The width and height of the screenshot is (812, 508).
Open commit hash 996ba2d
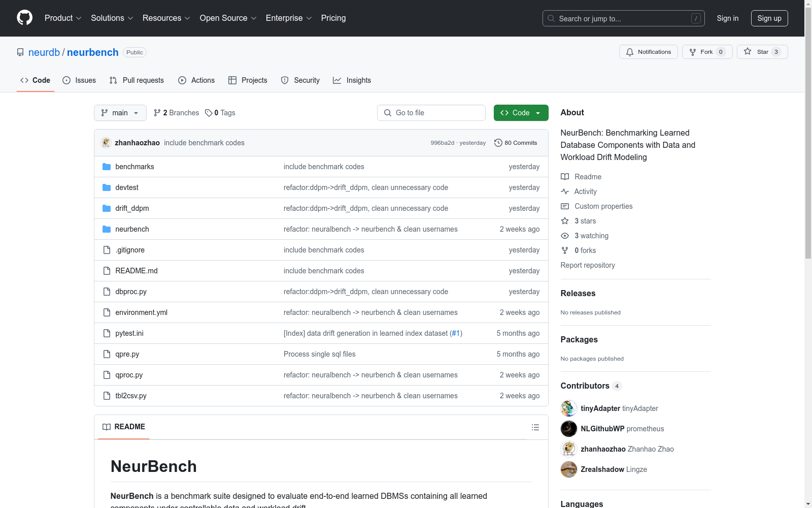click(x=443, y=143)
